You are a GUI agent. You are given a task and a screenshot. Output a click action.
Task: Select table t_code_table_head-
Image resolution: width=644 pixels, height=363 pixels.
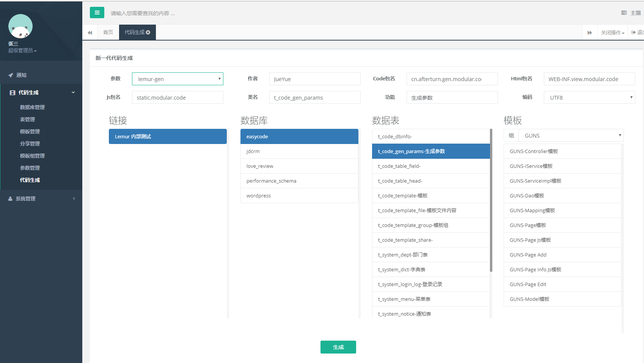tap(431, 181)
